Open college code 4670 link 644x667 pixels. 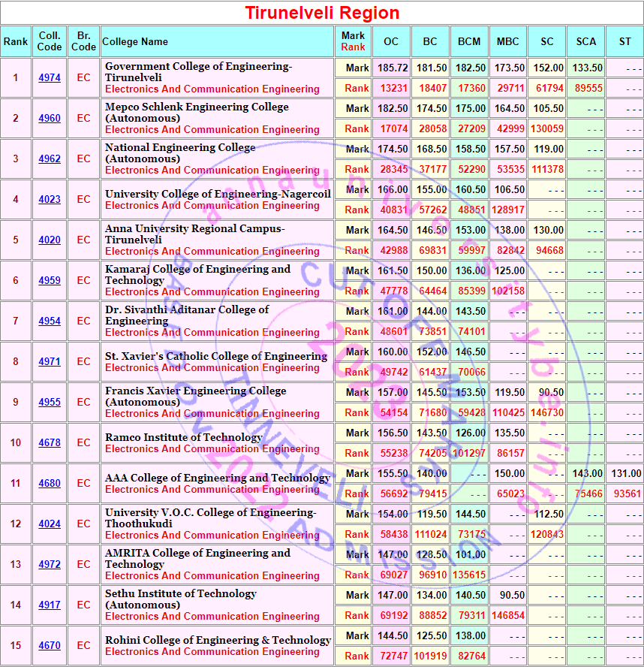(x=50, y=646)
